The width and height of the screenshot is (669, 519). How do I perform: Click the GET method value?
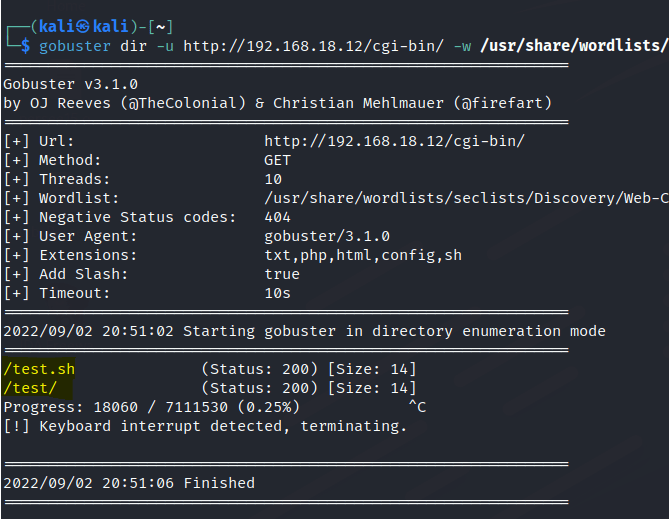277,160
